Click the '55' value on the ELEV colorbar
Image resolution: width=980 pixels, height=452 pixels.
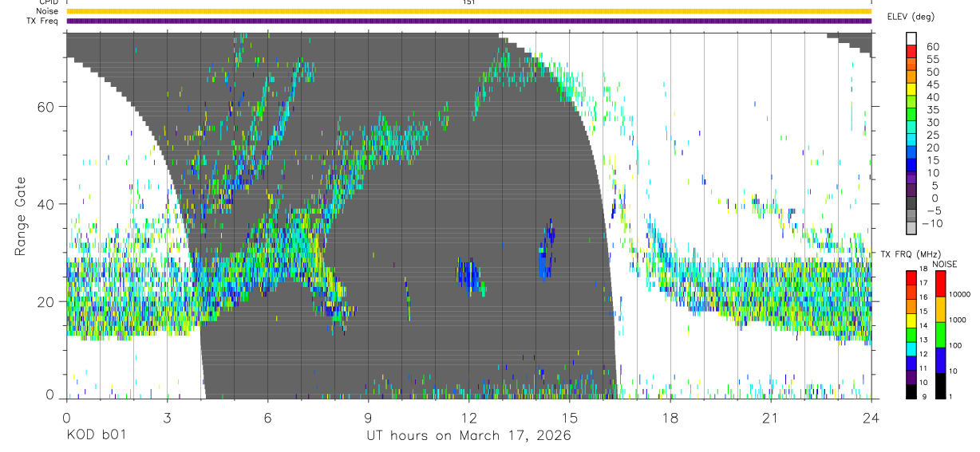pos(933,60)
